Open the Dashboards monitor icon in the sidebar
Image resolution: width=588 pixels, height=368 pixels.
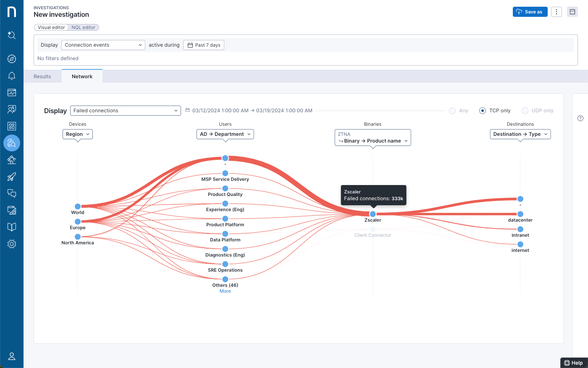tap(12, 93)
